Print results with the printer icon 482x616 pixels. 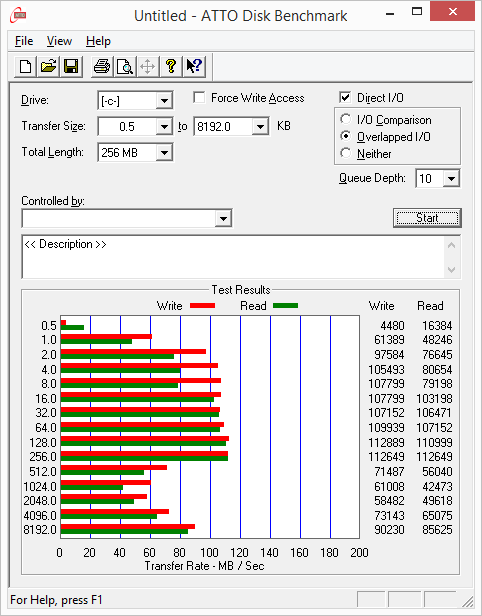(x=102, y=66)
